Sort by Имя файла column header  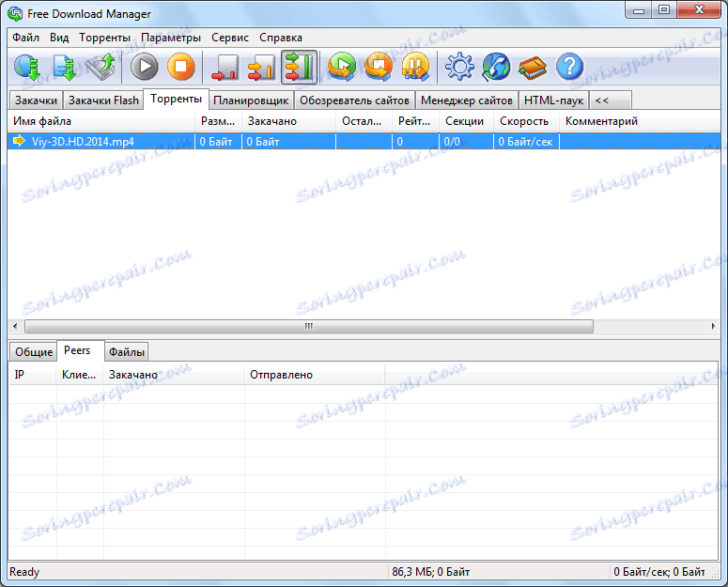[101, 121]
